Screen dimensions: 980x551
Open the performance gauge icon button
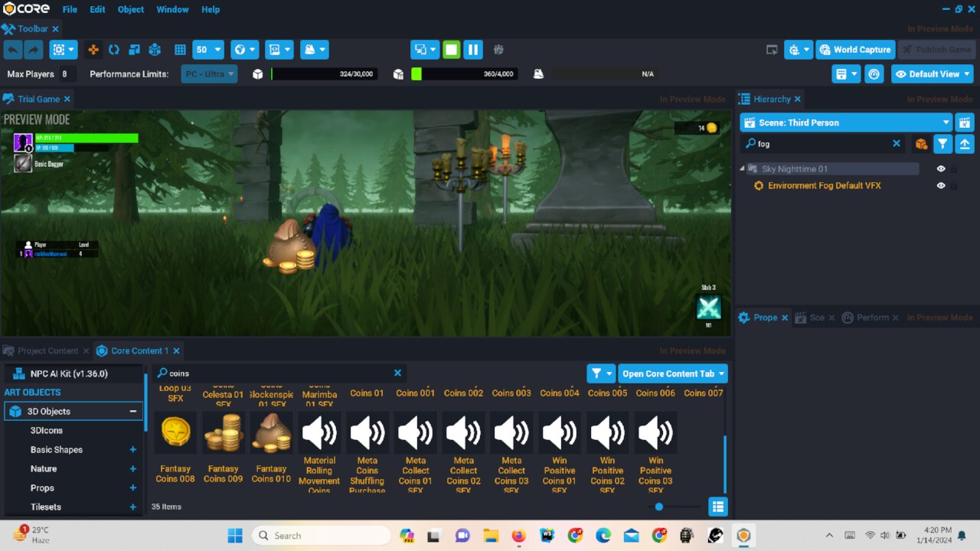874,74
